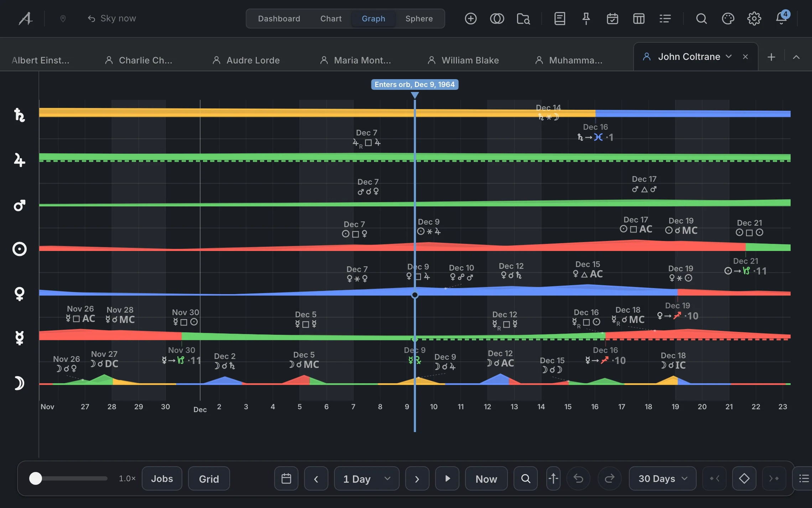812x508 pixels.
Task: Toggle the Jobs button
Action: click(x=162, y=479)
